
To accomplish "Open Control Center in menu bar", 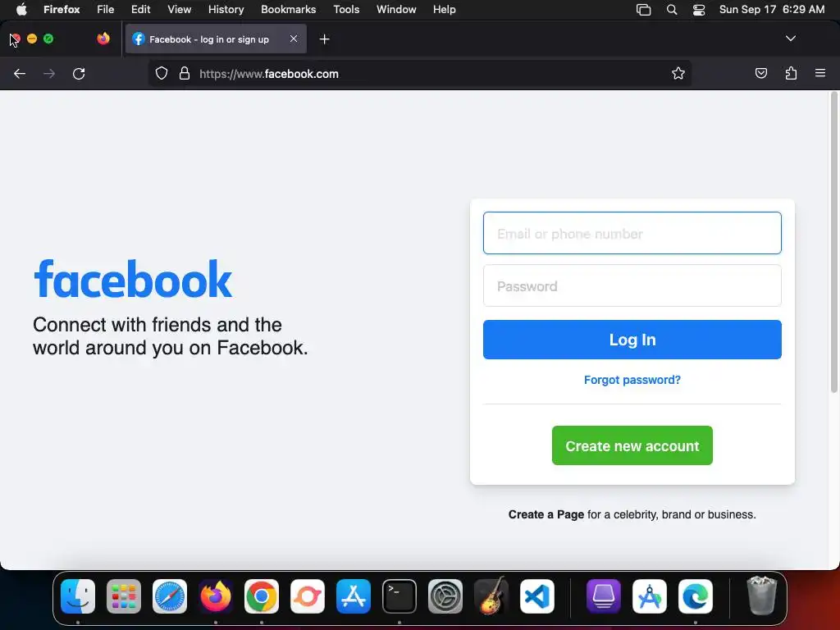I will coord(699,10).
